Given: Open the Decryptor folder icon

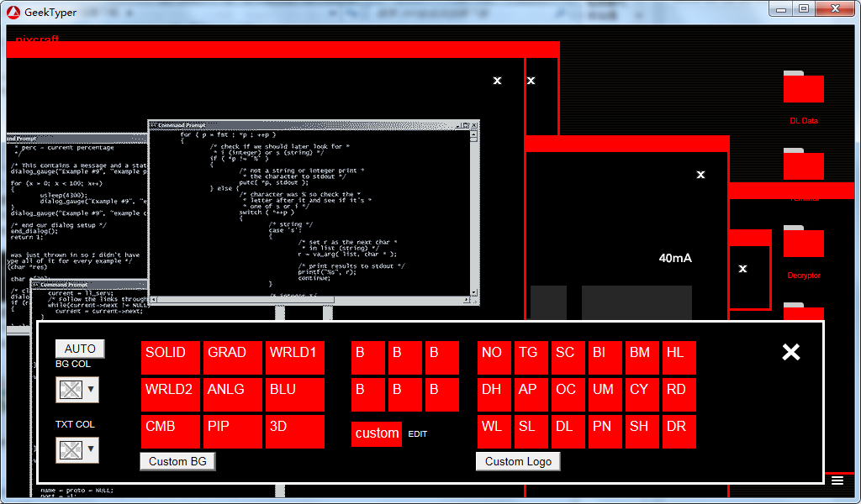Looking at the screenshot, I should tap(803, 242).
